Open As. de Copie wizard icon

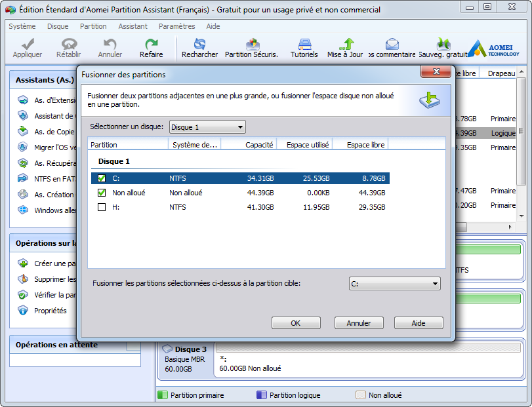(23, 131)
